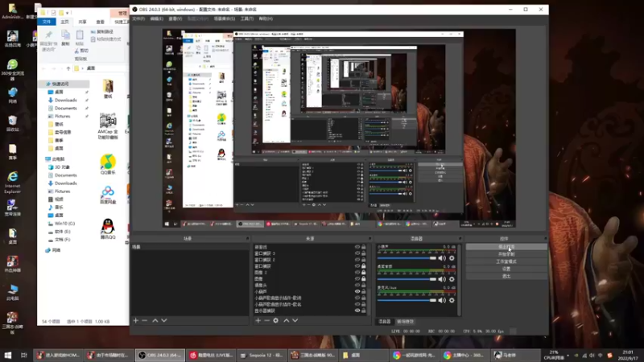This screenshot has width=644, height=362.
Task: Click the 停止推流 button
Action: (x=506, y=247)
